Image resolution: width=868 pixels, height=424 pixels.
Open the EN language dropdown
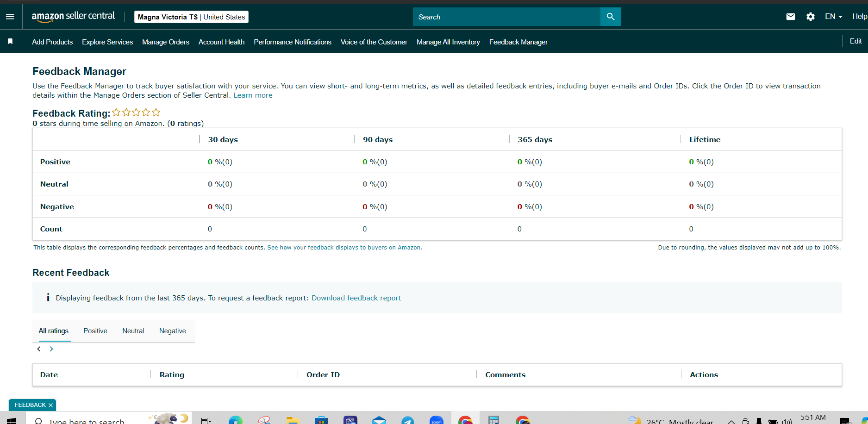pyautogui.click(x=833, y=17)
